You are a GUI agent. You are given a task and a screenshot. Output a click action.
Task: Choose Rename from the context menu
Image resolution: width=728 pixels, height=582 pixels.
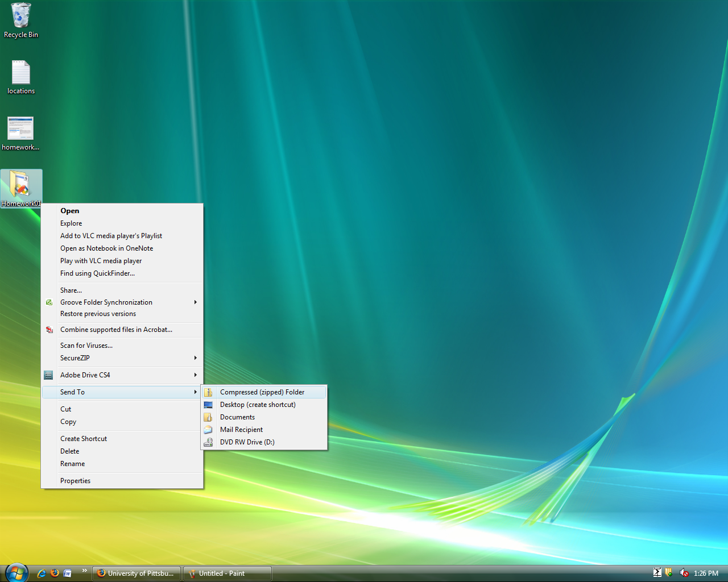72,463
